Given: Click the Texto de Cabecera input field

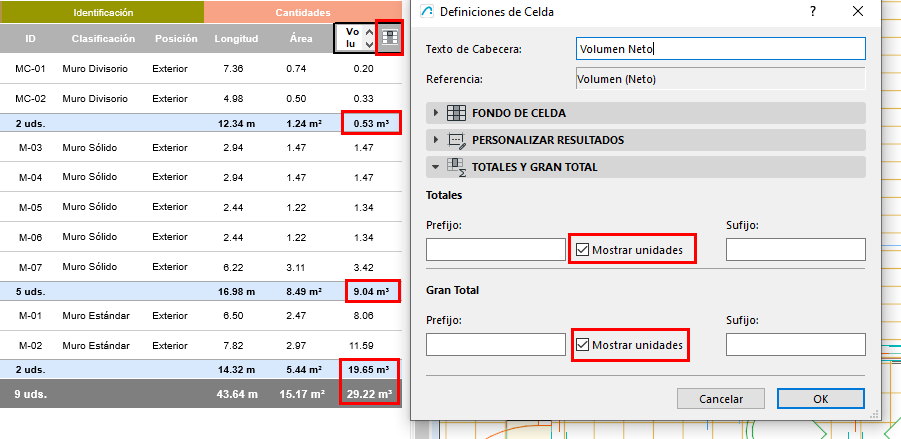Looking at the screenshot, I should point(721,49).
